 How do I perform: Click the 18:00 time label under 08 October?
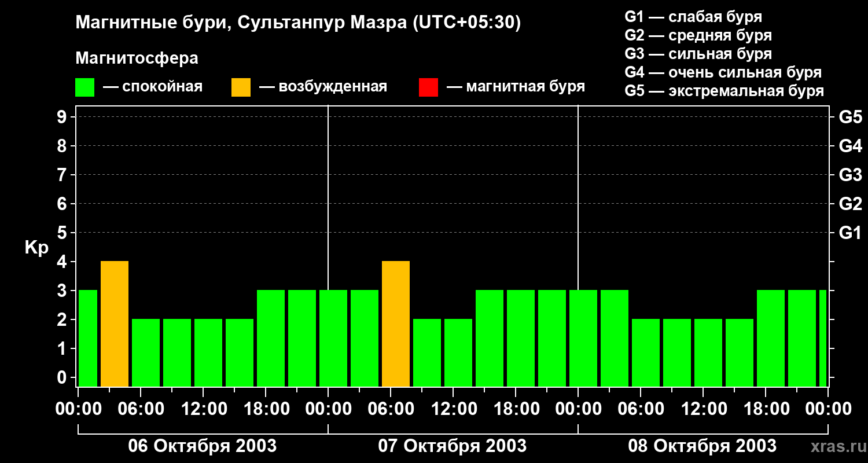[767, 409]
